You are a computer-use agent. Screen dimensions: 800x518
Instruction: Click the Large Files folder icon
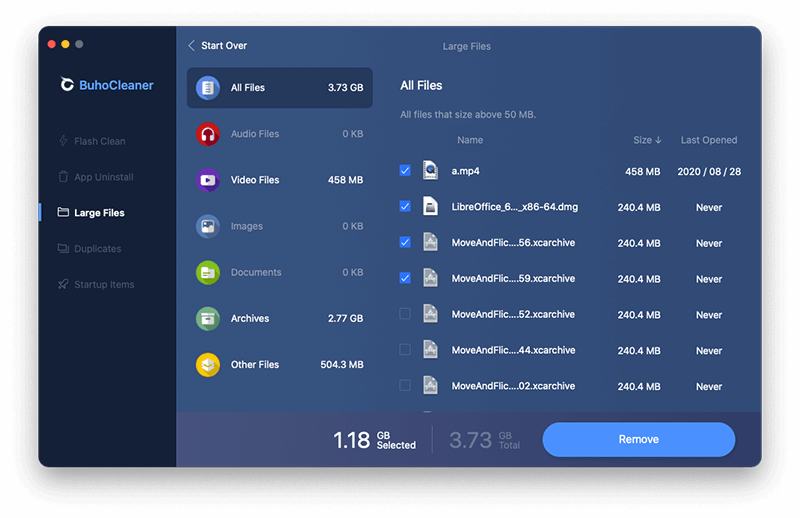point(63,212)
